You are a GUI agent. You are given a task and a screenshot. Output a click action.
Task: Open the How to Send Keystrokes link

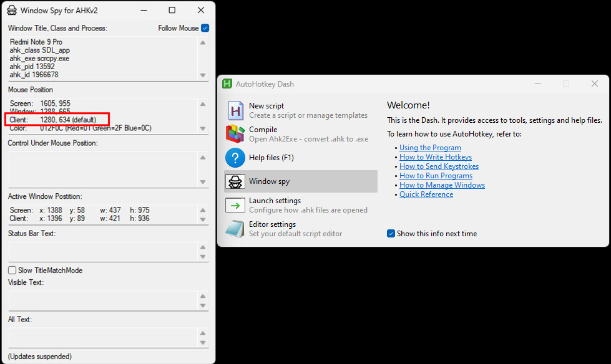[x=439, y=166]
